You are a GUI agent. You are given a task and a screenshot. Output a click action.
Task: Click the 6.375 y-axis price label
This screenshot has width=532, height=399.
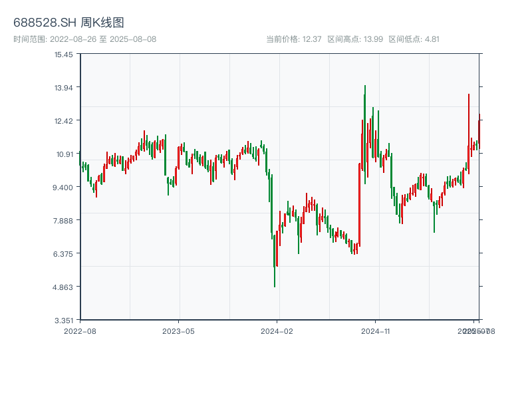coord(64,253)
